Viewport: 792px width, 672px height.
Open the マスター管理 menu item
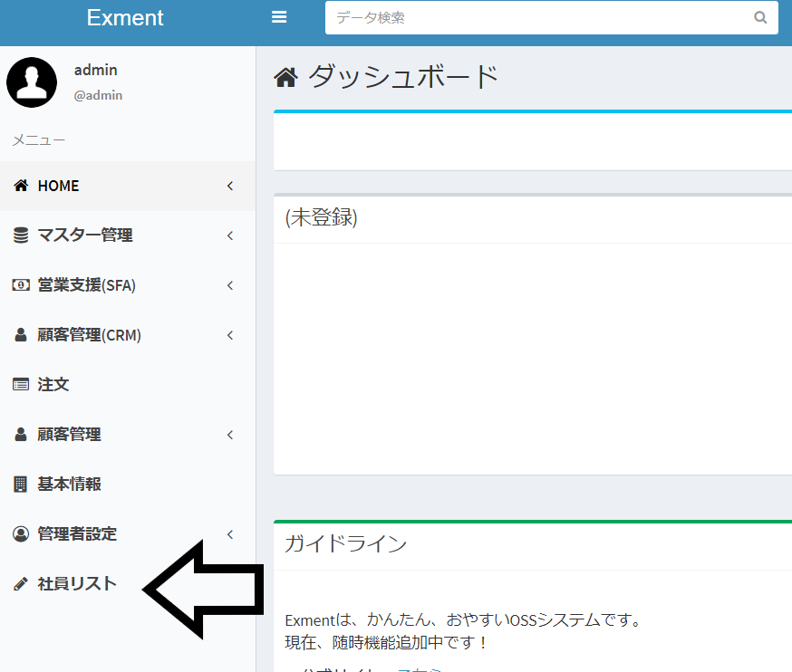coord(128,235)
